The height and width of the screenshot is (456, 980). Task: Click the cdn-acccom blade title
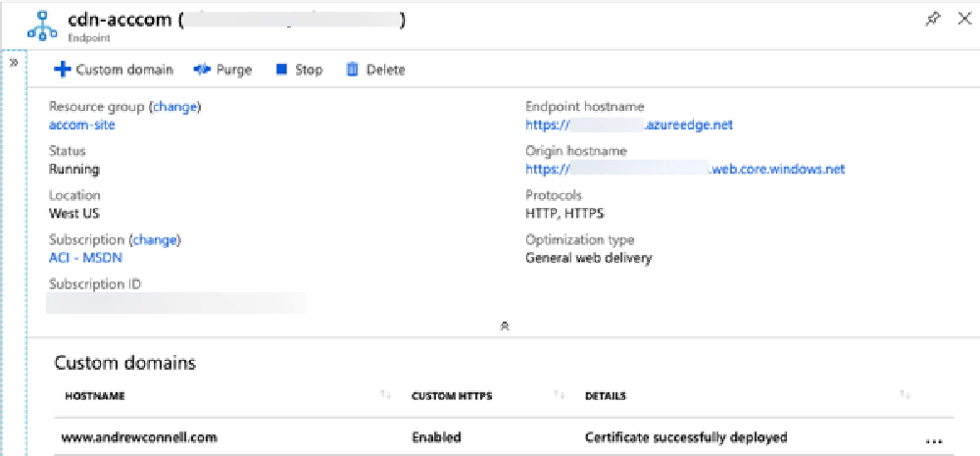(119, 20)
